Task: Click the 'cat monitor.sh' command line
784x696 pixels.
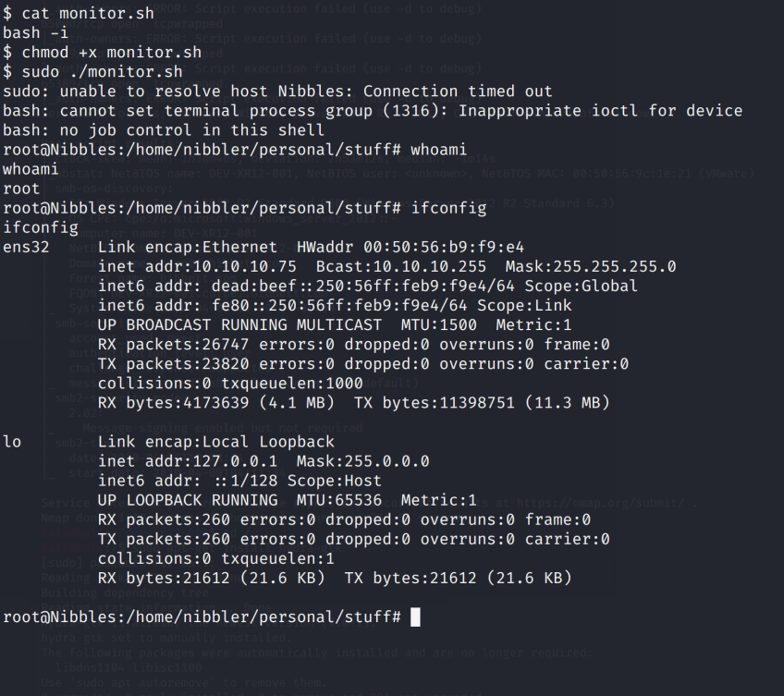Action: click(72, 12)
